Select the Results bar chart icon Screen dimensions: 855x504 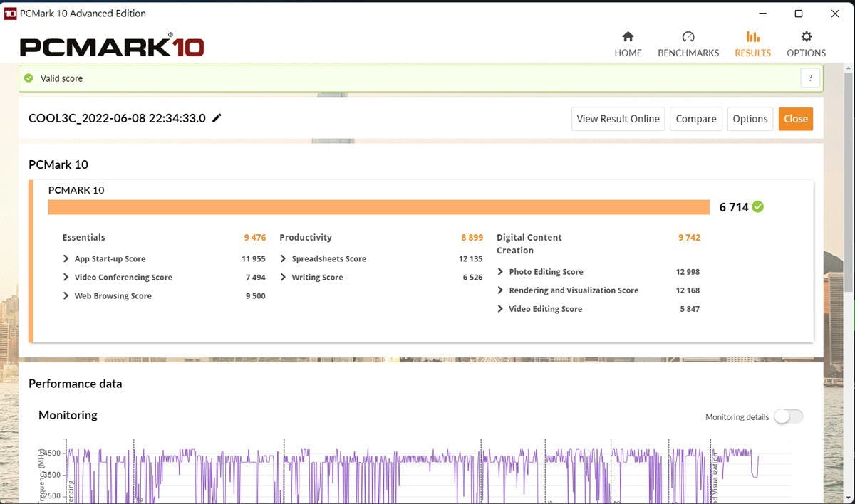752,37
